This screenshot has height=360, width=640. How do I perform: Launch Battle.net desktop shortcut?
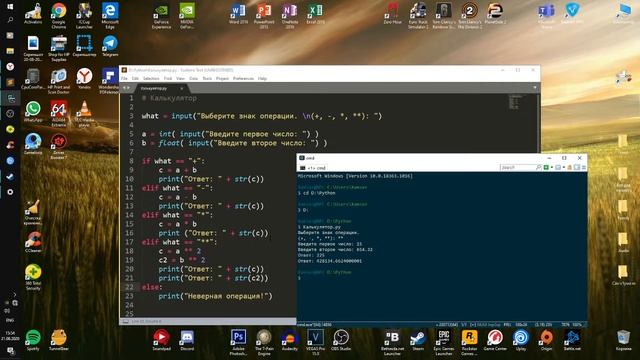(x=572, y=340)
